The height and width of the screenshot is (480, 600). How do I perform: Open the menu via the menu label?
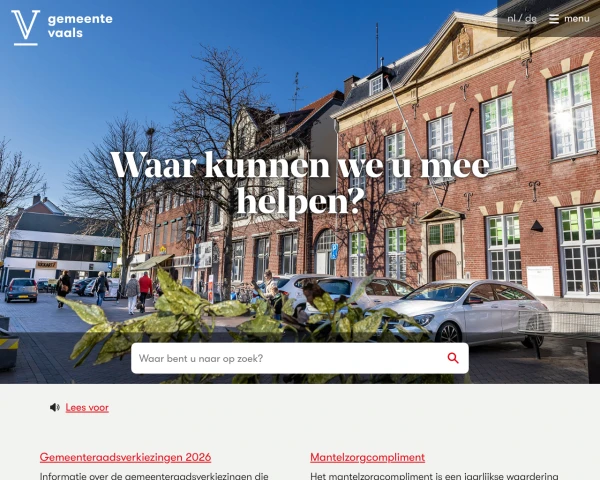(576, 19)
